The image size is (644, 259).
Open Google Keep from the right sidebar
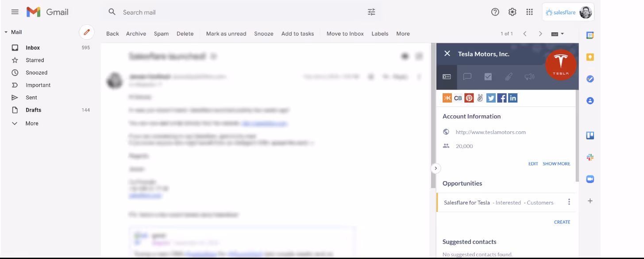(590, 57)
